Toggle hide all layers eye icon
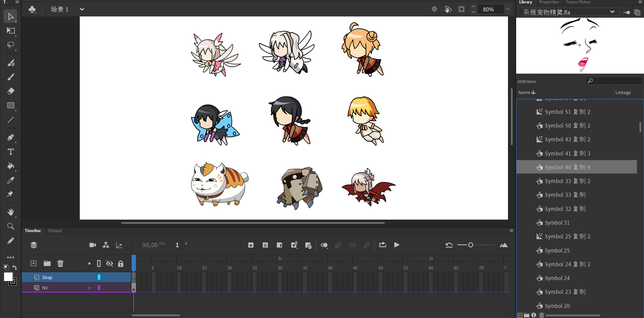 tap(109, 264)
